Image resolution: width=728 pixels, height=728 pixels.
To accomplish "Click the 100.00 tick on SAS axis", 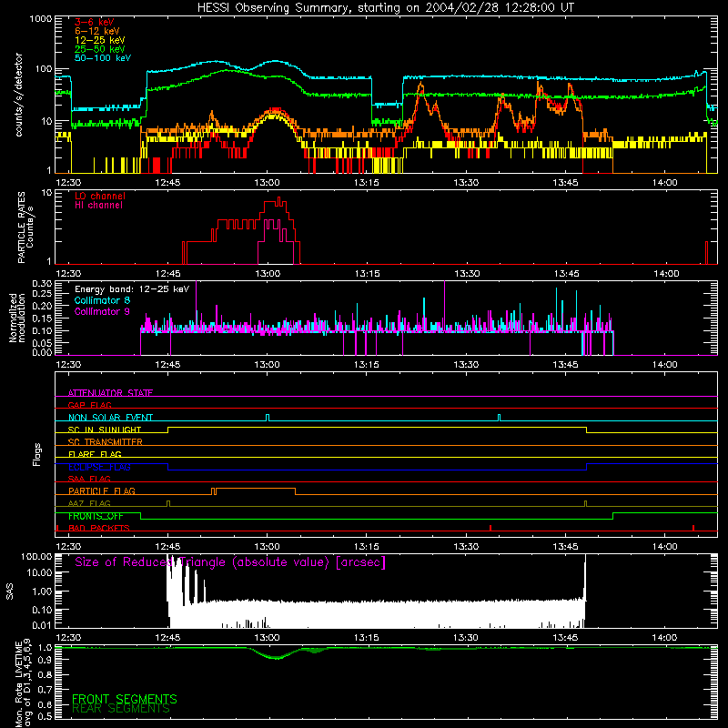I will 36,556.
